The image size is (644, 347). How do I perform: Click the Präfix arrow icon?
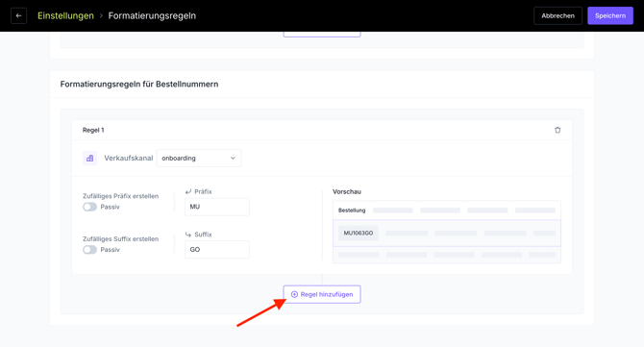[188, 192]
